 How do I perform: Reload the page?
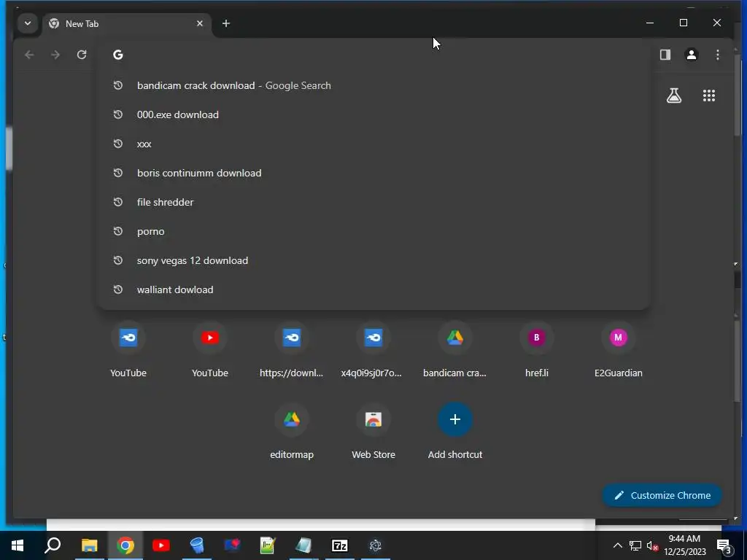coord(82,55)
